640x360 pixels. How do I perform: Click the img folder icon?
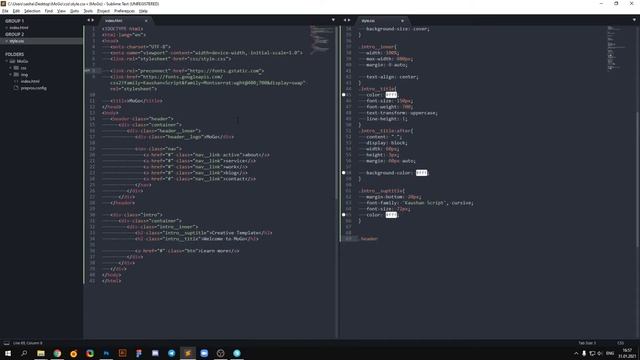tap(16, 75)
